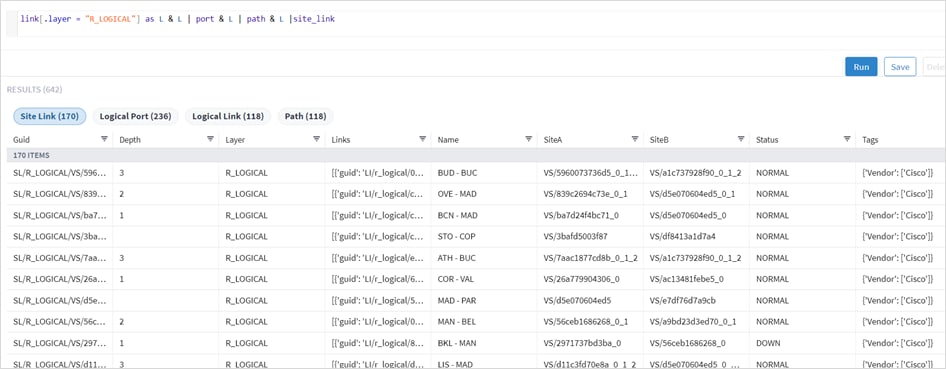This screenshot has height=369, width=946.
Task: Sort by the Depth column header
Action: (130, 139)
